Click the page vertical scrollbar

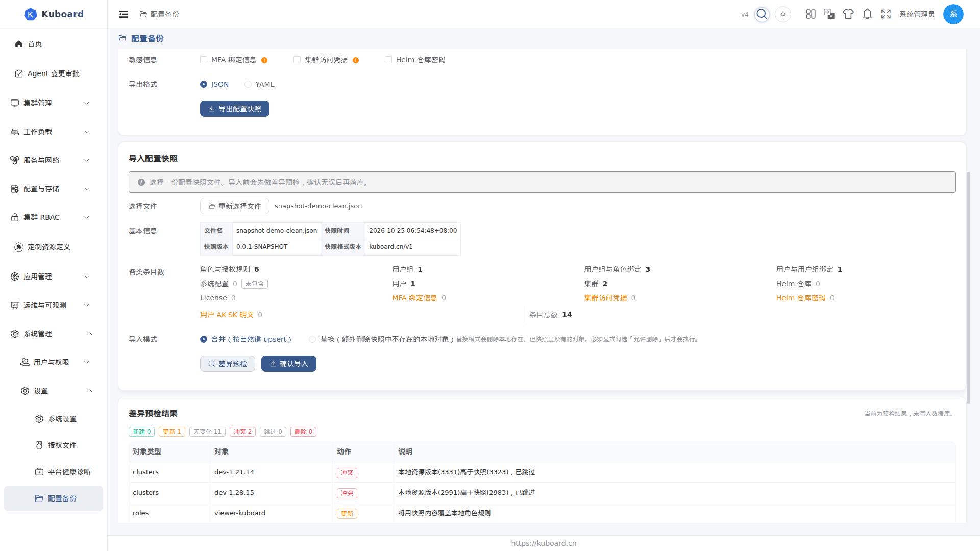coord(968,287)
